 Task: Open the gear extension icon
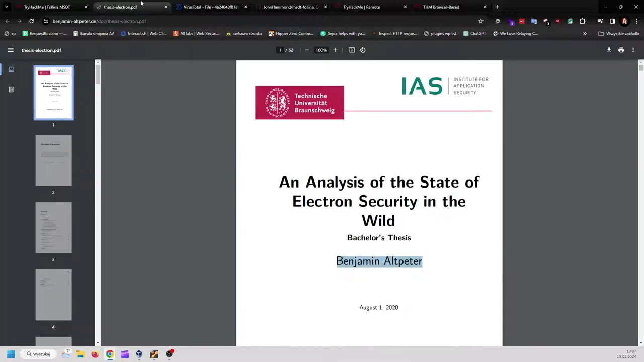tap(498, 21)
